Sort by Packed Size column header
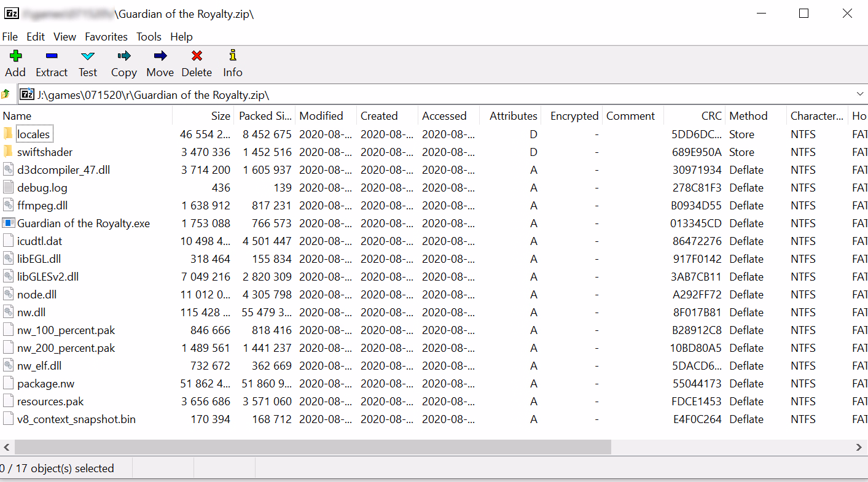Viewport: 868px width, 482px height. tap(264, 115)
